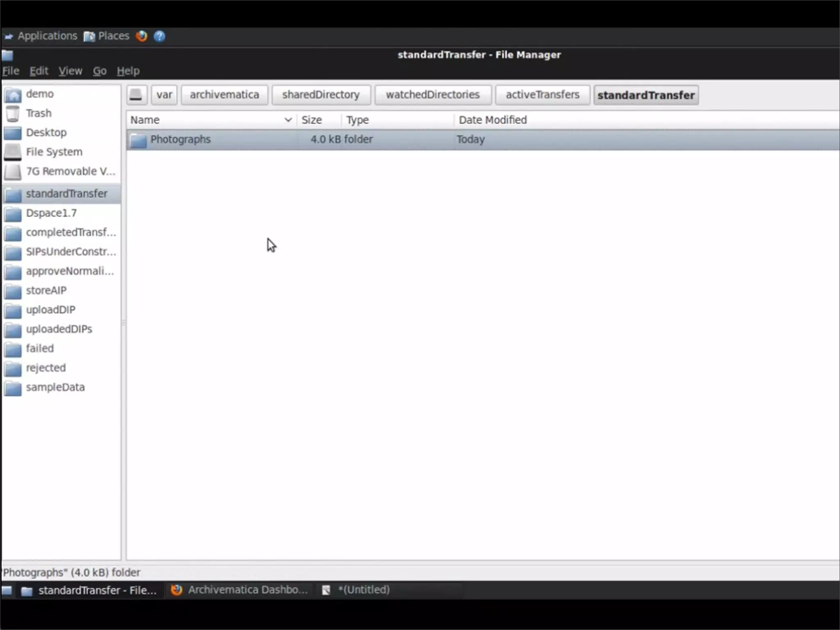
Task: Open demo home folder in sidebar
Action: (39, 94)
